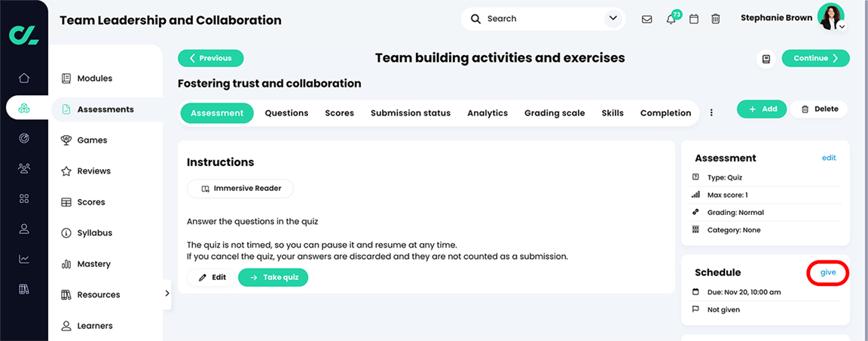Open the reports chart icon in rail
868x341 pixels.
click(24, 259)
